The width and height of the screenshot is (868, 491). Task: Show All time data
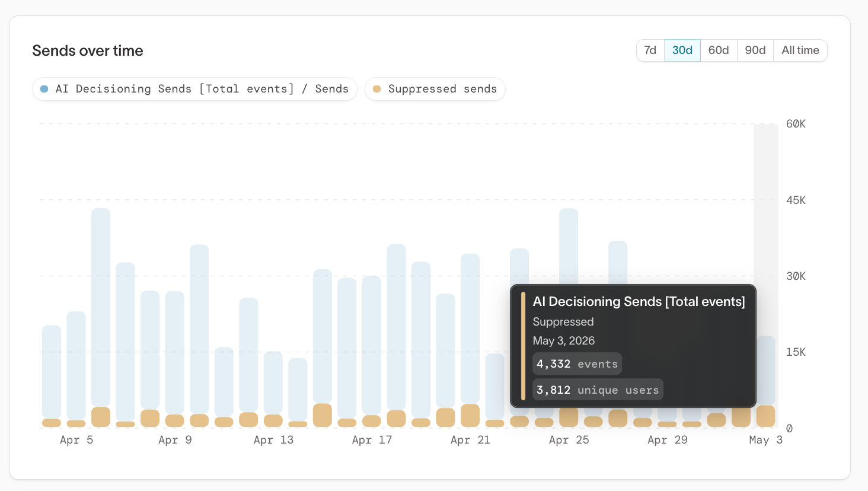[800, 50]
